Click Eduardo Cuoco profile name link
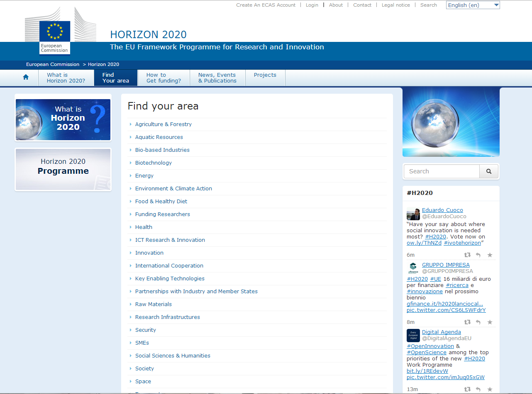Image resolution: width=532 pixels, height=394 pixels. [442, 210]
